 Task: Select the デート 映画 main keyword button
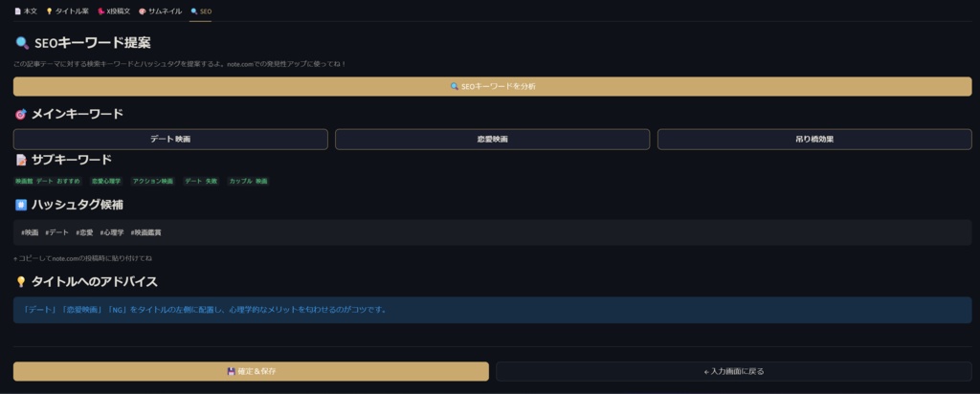(170, 140)
